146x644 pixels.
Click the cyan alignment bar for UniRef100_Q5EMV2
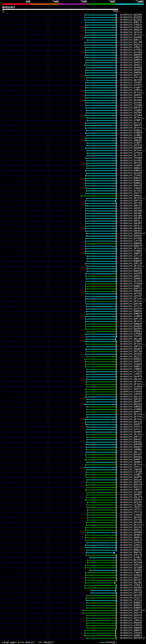104,590
